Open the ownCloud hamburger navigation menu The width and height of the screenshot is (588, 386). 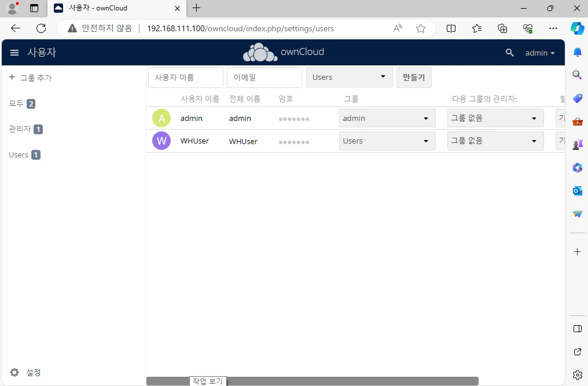[x=14, y=53]
